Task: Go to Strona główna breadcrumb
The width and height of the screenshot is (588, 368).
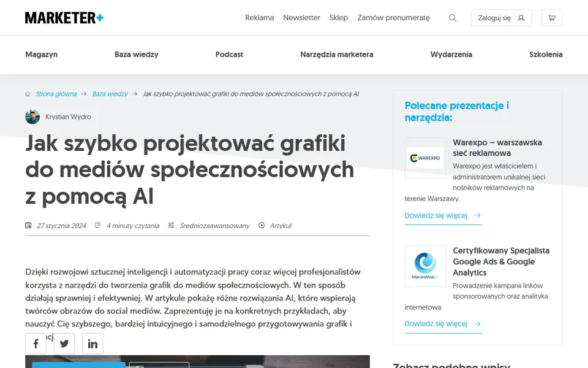Action: coord(56,94)
